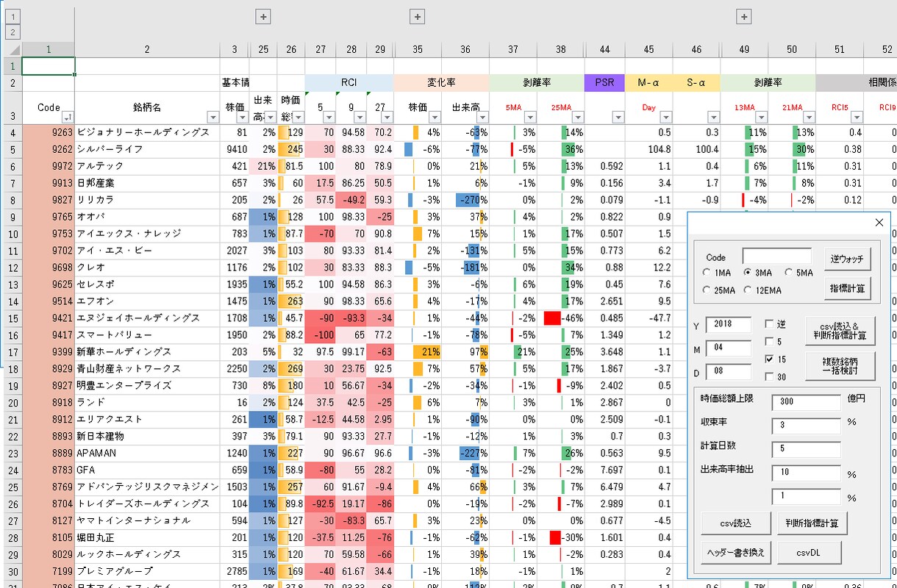Open the 銘柄名 column filter dropdown
The height and width of the screenshot is (588, 897).
pos(213,118)
